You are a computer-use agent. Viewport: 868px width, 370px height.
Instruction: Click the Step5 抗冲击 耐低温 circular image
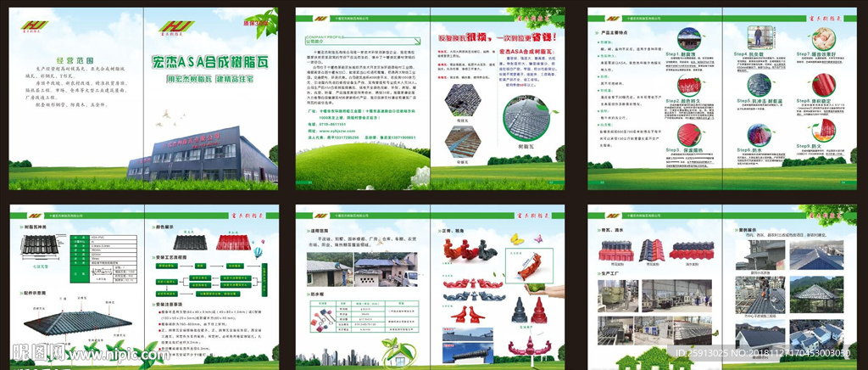[x=759, y=86]
